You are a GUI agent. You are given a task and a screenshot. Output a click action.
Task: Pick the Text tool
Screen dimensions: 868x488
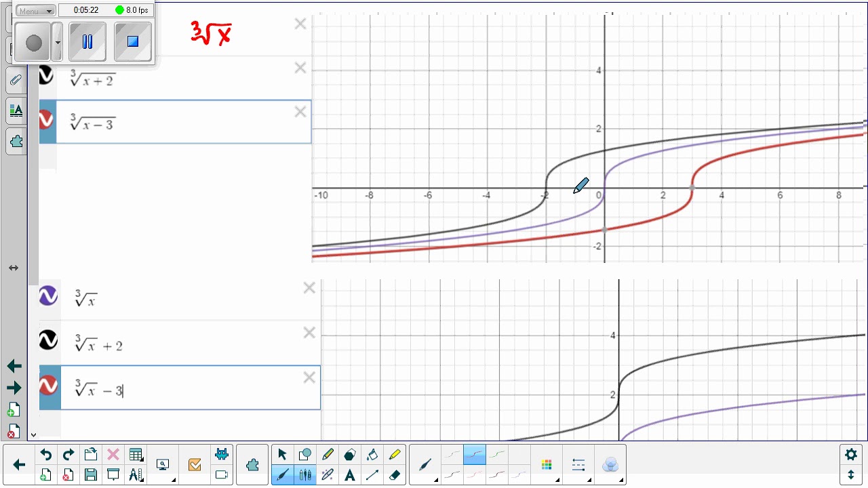click(x=350, y=474)
